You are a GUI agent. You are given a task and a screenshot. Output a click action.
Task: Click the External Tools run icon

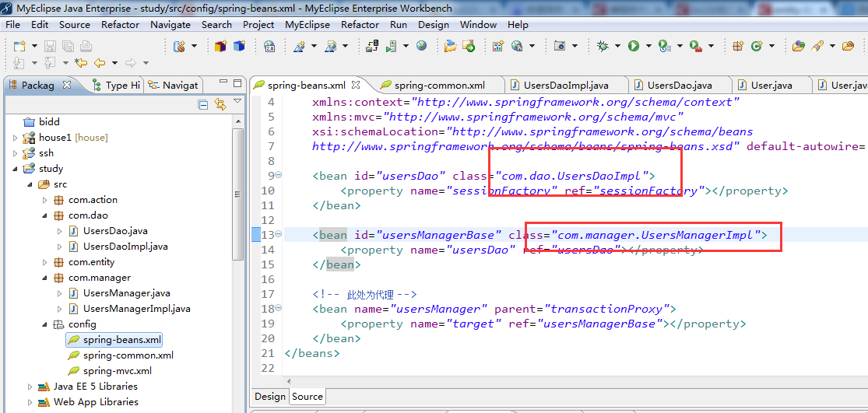pyautogui.click(x=696, y=47)
